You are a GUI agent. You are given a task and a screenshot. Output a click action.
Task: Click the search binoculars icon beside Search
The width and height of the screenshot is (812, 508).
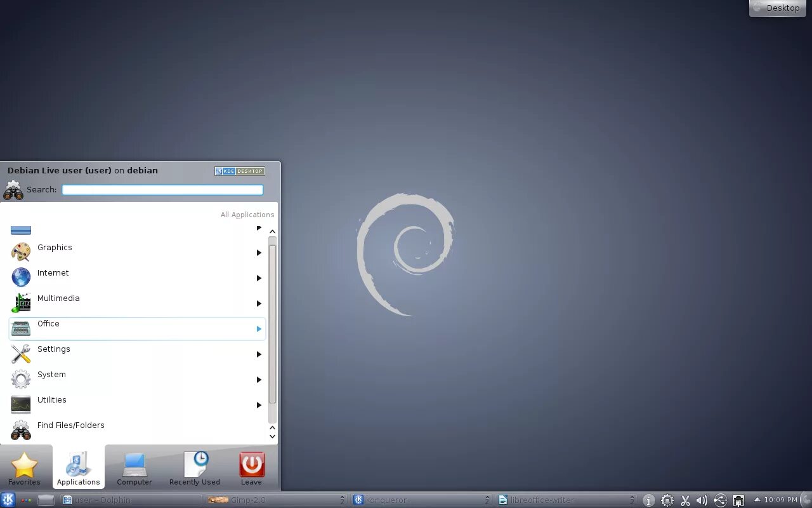point(13,190)
